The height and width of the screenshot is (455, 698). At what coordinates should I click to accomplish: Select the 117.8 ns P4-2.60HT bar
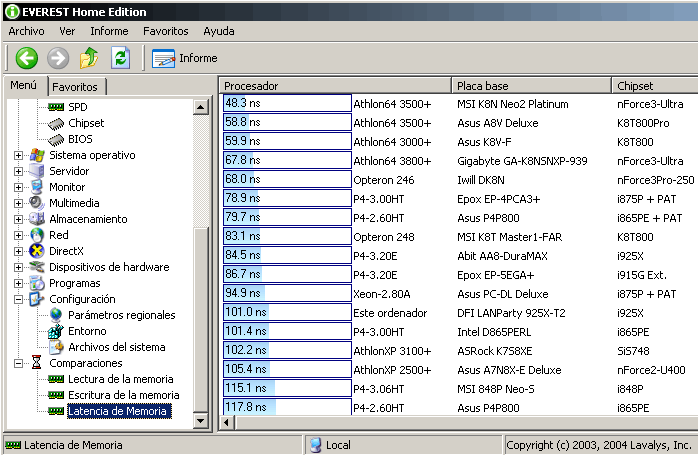[x=287, y=407]
